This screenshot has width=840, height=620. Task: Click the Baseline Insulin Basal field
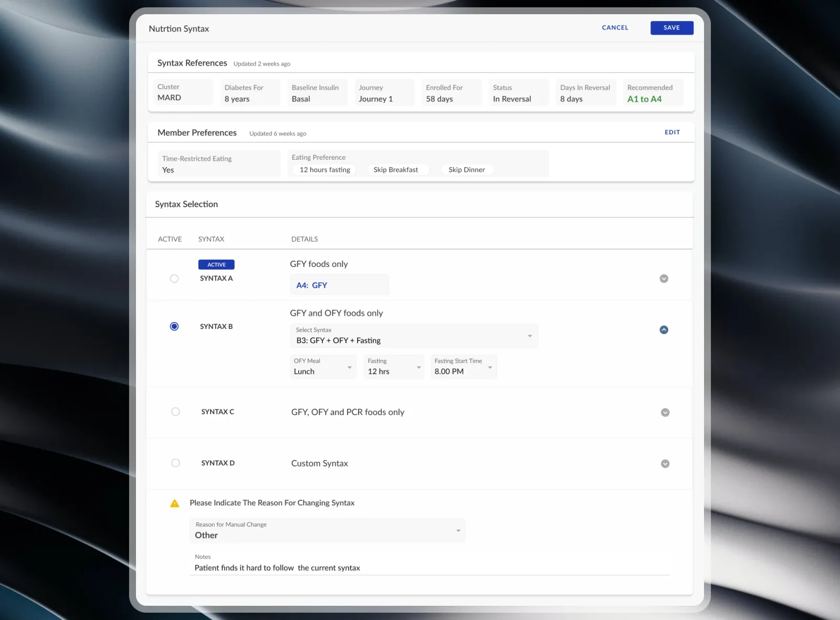point(317,92)
